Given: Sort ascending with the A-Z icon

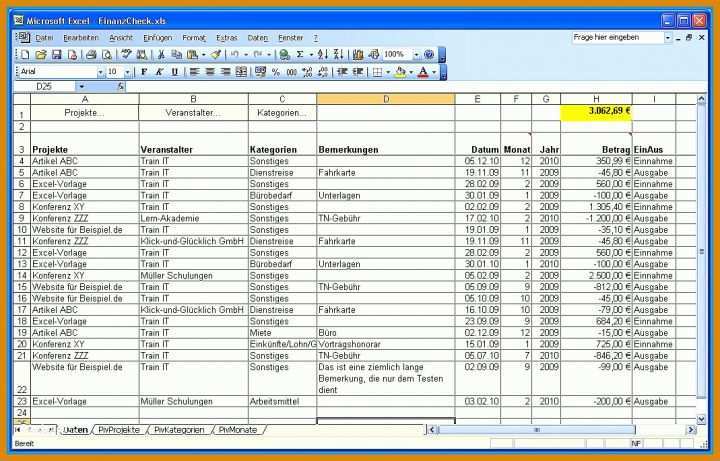Looking at the screenshot, I should click(x=322, y=55).
